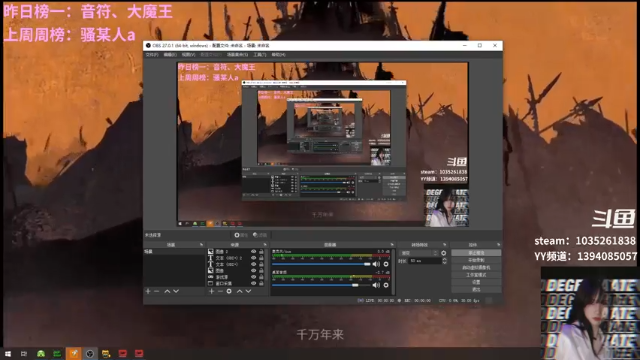Open the 帮助(H) menu

278,55
